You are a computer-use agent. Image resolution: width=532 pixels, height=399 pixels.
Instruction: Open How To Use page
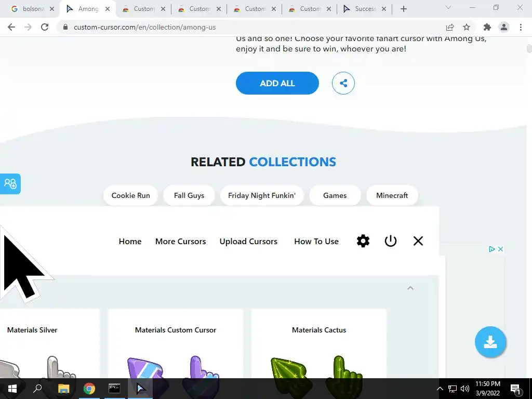[x=316, y=241]
